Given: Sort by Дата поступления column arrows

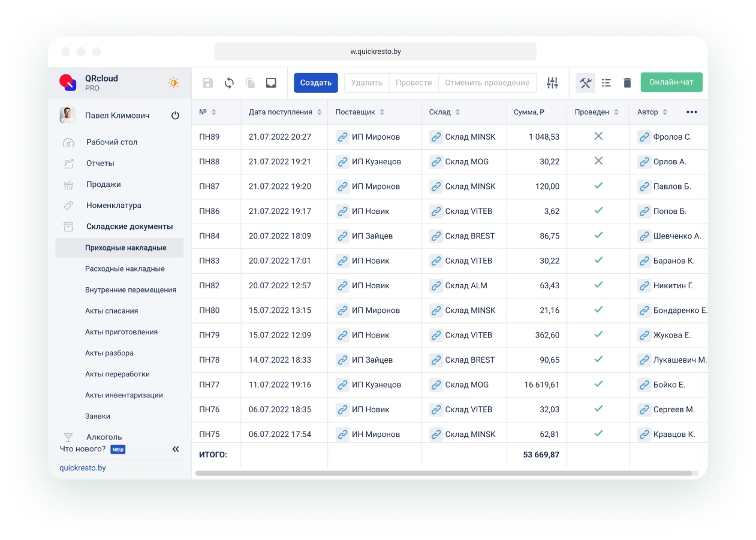Looking at the screenshot, I should [319, 112].
